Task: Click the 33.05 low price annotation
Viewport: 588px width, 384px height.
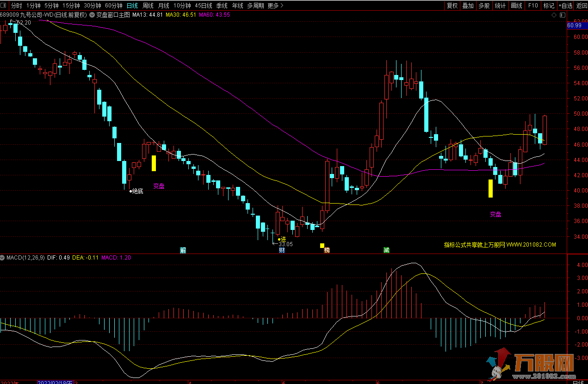Action: [x=285, y=244]
